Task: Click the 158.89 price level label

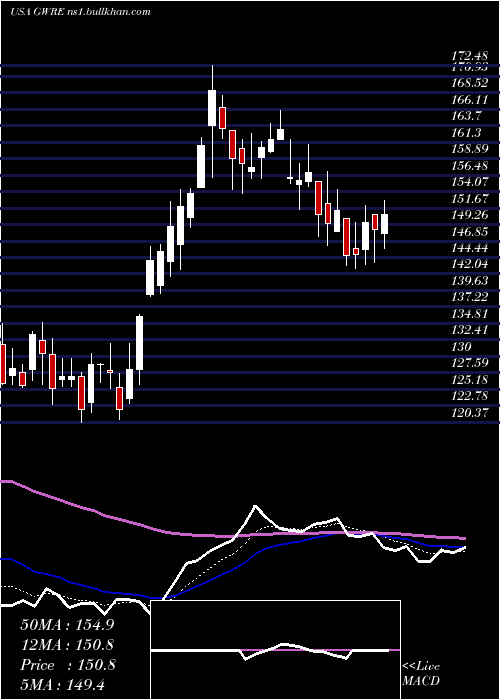Action: click(470, 149)
